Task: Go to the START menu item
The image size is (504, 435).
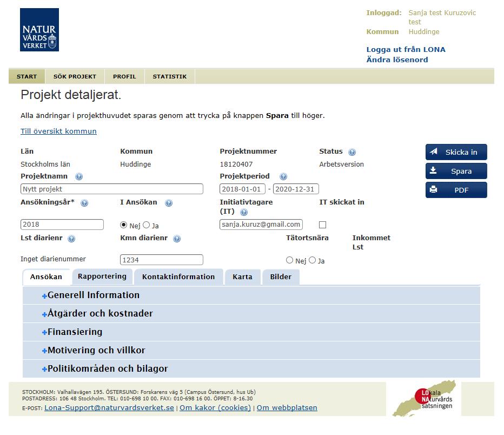Action: coord(26,76)
